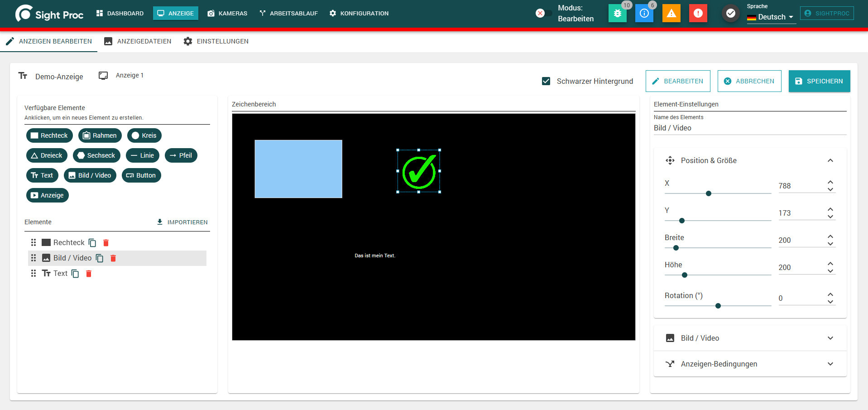Open the green bug notifications icon

617,14
